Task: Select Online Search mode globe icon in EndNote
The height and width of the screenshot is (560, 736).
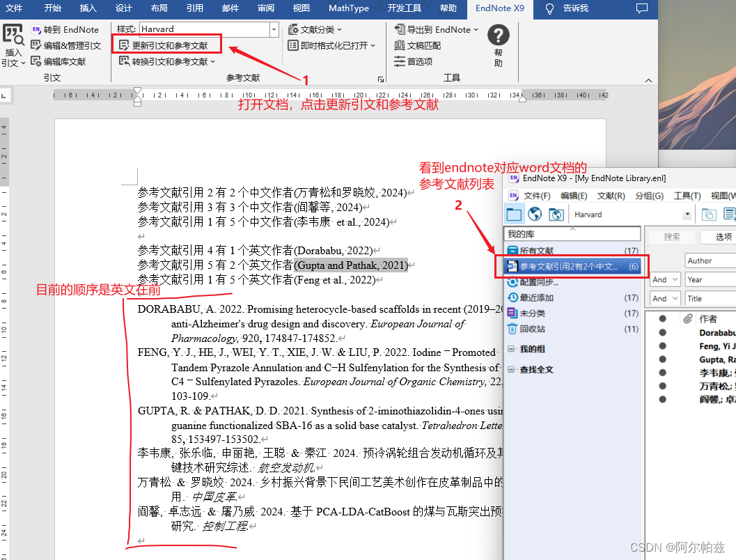Action: pyautogui.click(x=535, y=214)
